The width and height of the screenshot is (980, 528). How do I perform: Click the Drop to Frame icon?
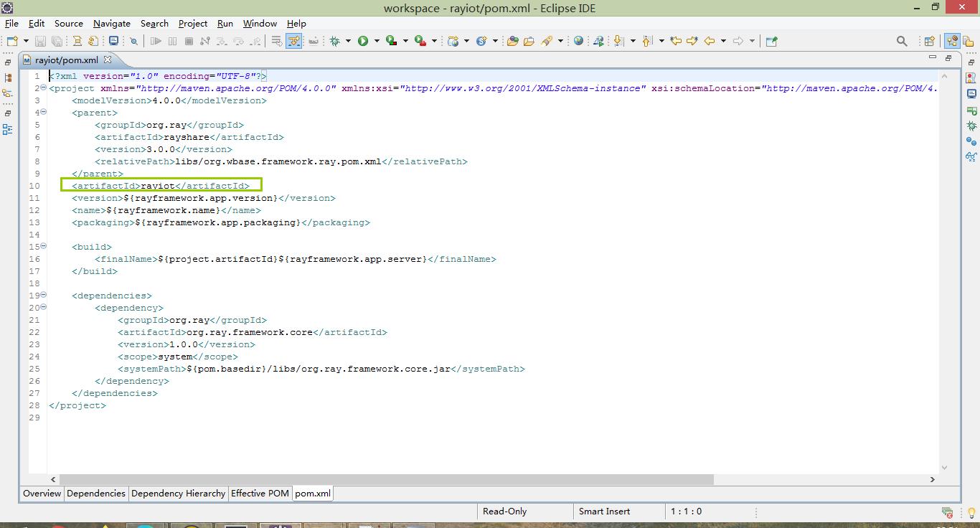(x=276, y=41)
